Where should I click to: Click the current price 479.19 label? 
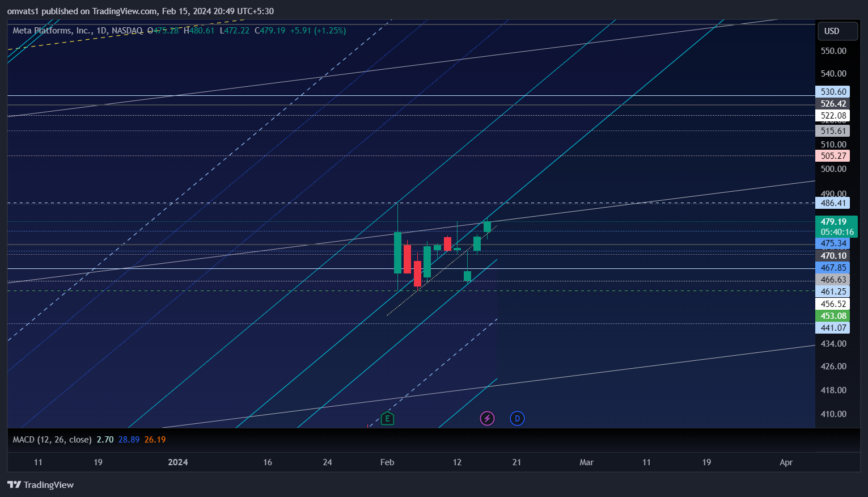pos(834,222)
